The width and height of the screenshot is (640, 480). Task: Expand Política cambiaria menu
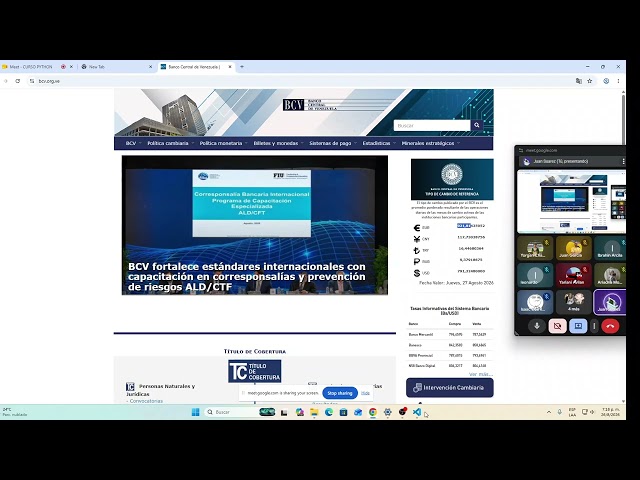[171, 143]
